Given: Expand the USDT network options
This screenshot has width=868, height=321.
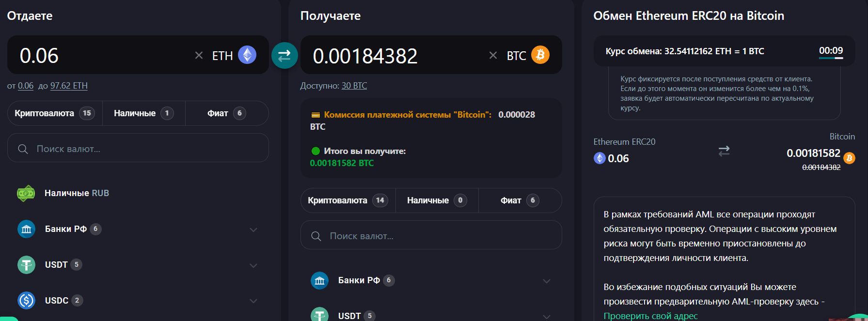Looking at the screenshot, I should pos(253,265).
